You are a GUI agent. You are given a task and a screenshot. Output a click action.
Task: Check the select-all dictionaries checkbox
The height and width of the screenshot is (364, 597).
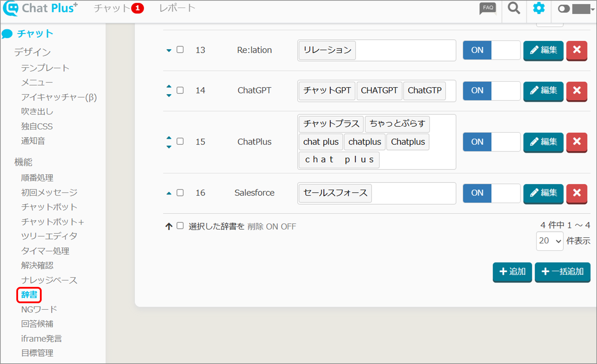180,226
